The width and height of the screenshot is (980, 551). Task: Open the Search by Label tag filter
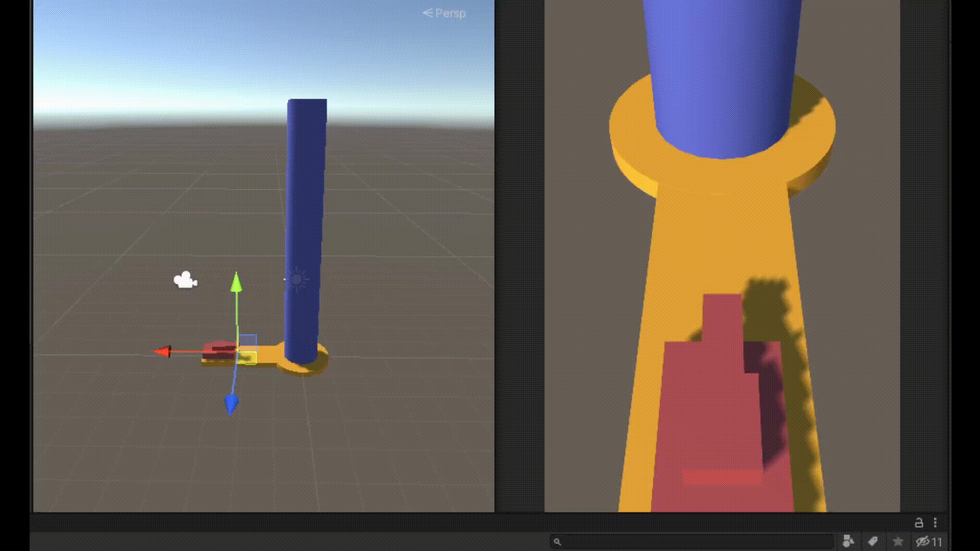873,541
